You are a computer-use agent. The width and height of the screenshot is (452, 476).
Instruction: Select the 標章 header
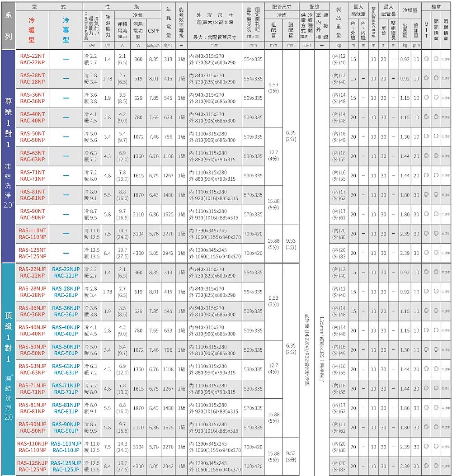(436, 7)
